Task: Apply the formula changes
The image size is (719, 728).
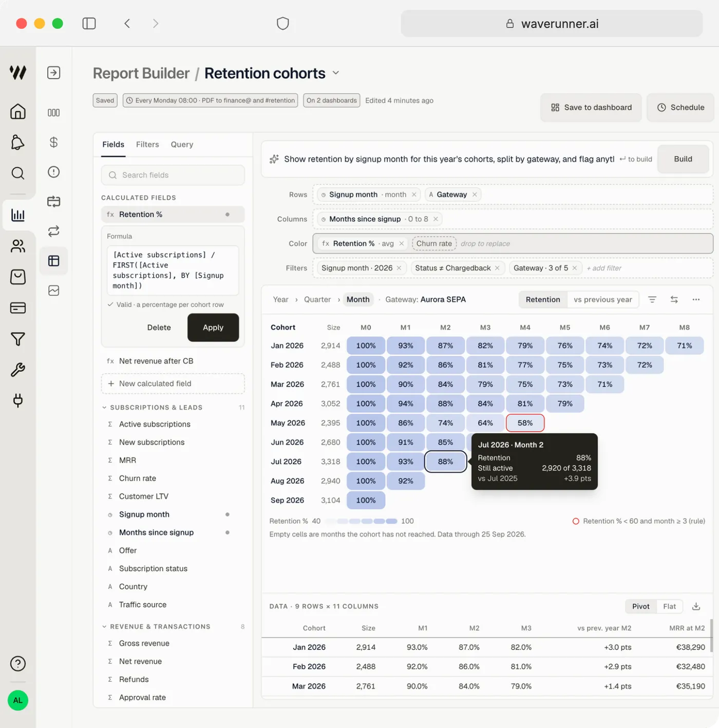Action: click(x=213, y=328)
